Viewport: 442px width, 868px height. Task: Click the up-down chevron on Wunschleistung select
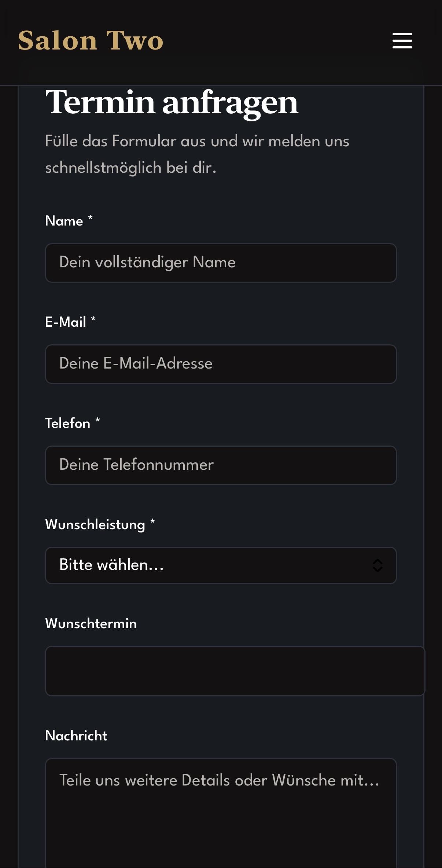coord(377,565)
